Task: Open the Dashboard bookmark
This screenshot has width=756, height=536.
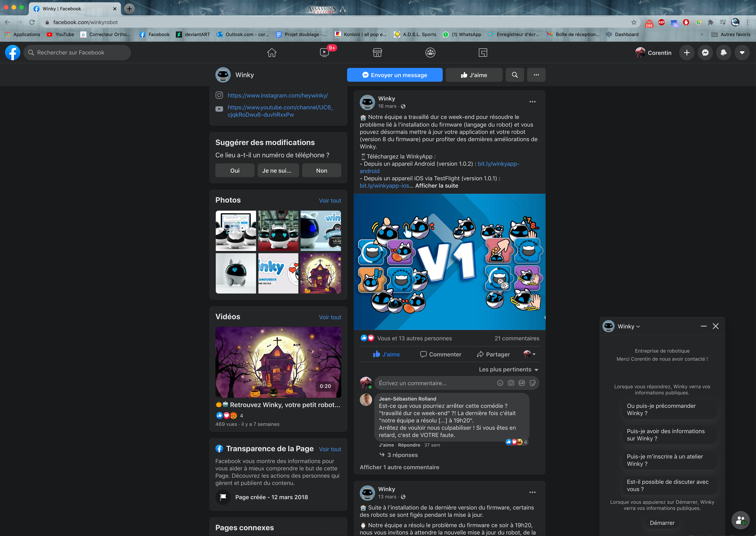Action: (x=622, y=34)
